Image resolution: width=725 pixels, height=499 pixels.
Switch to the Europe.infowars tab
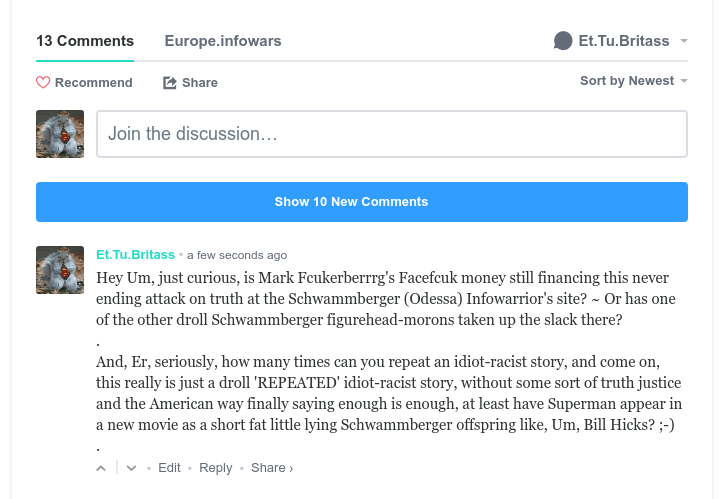click(223, 41)
